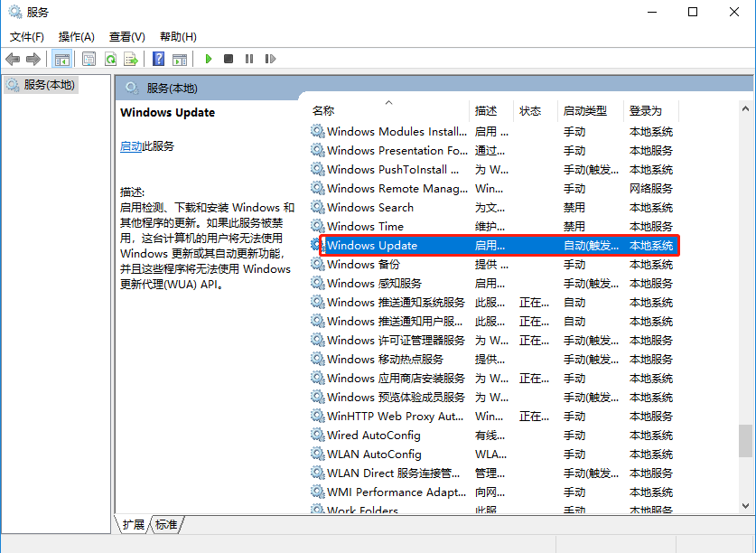Pause the service with the pause icon
Image resolution: width=756 pixels, height=553 pixels.
[249, 59]
